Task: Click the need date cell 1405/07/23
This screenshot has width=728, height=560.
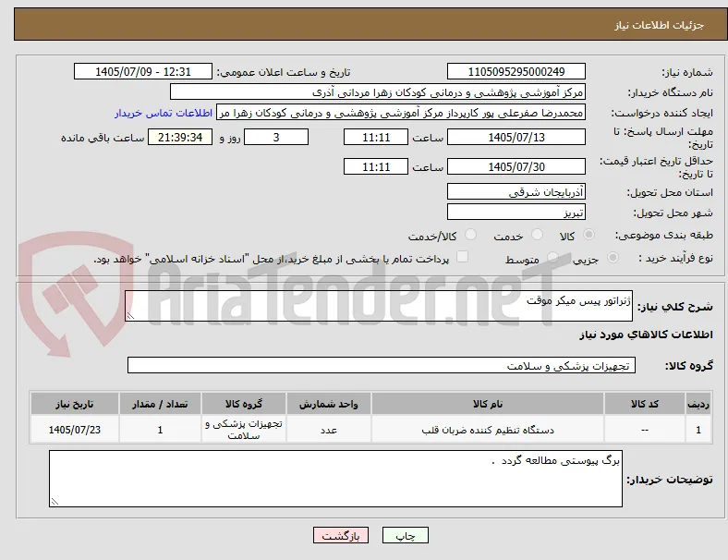Action: (x=75, y=430)
